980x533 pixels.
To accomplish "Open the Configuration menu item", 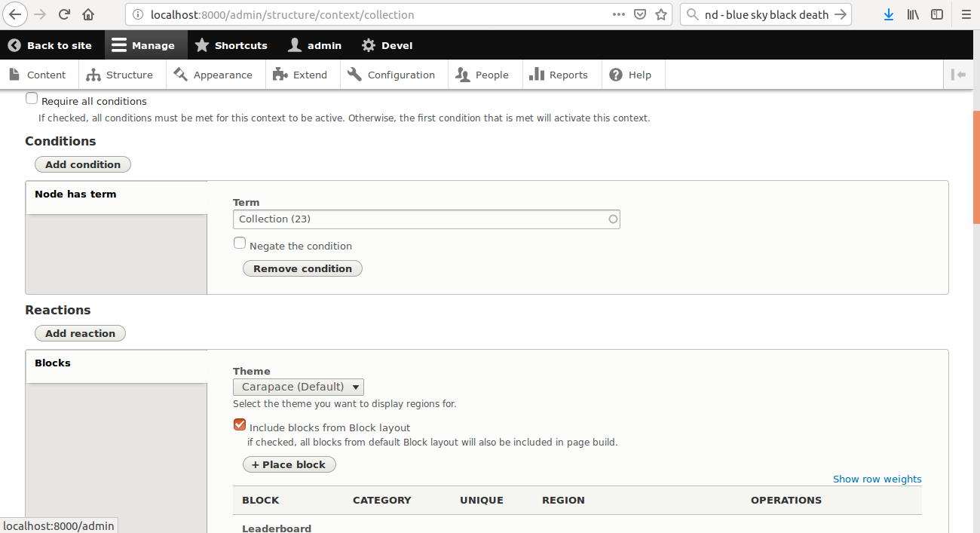I will coord(391,75).
